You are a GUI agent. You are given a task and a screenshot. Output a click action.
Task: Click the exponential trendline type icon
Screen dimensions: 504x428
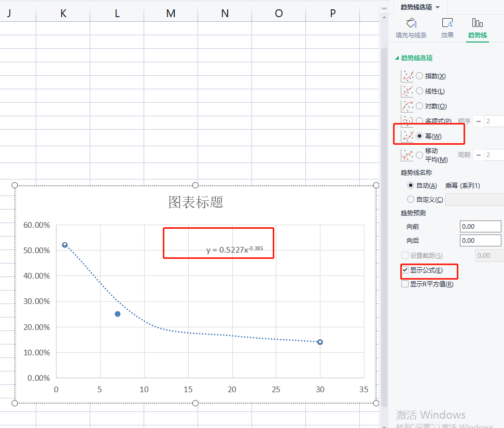pyautogui.click(x=408, y=76)
